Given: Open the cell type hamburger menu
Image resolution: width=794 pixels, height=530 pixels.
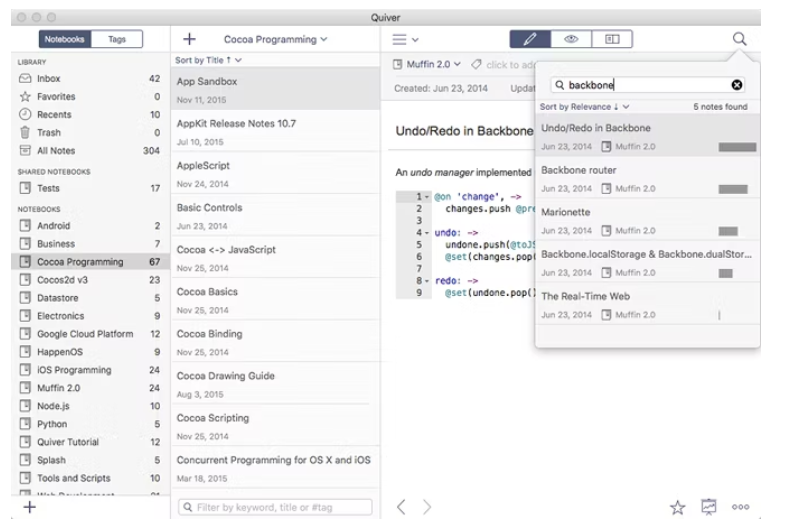Looking at the screenshot, I should click(405, 39).
